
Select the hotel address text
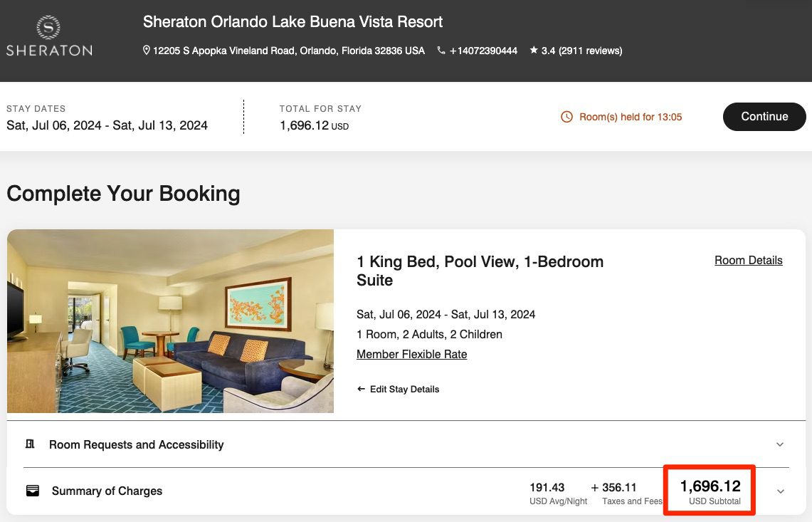tap(288, 50)
